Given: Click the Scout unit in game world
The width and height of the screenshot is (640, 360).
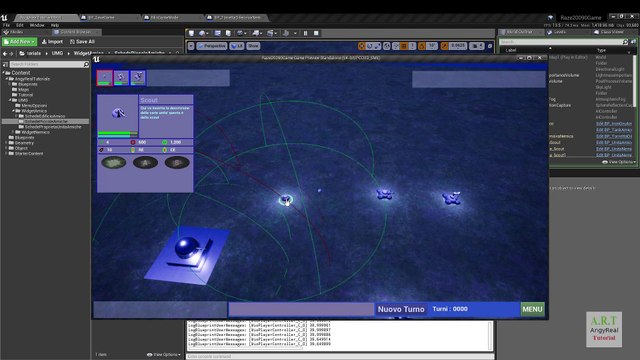Looking at the screenshot, I should click(x=286, y=200).
